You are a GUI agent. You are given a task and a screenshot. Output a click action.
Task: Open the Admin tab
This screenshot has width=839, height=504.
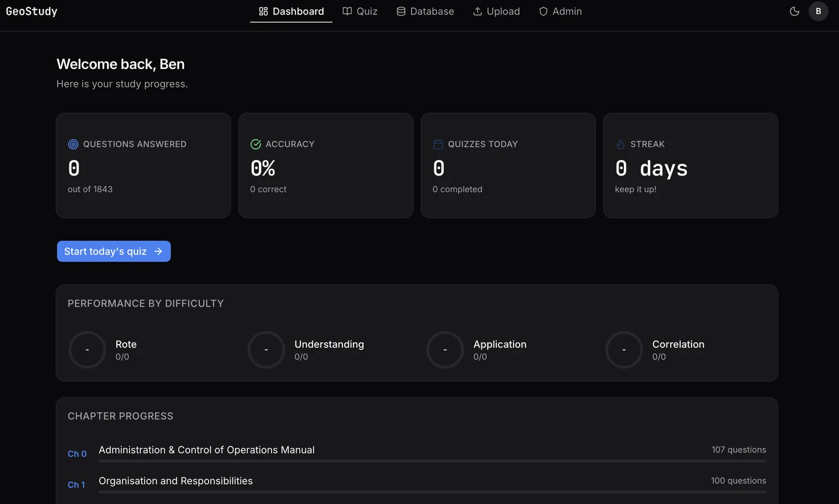(x=560, y=11)
